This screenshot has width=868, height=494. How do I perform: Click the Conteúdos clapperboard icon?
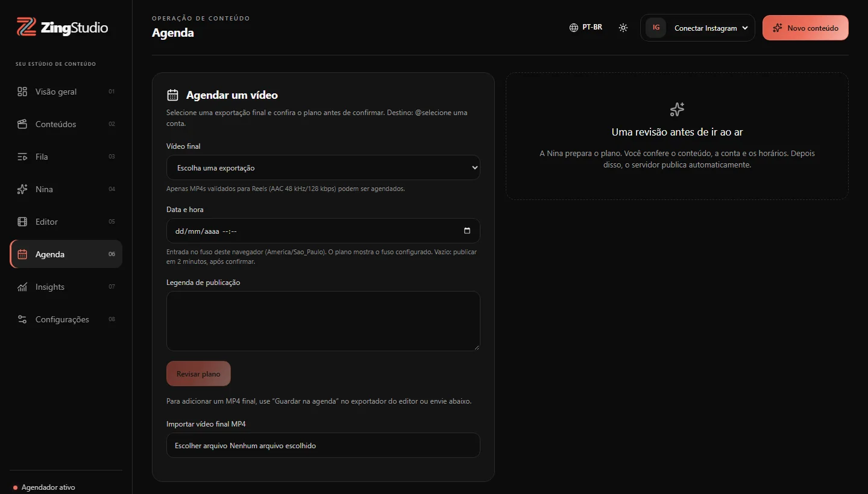(x=22, y=124)
